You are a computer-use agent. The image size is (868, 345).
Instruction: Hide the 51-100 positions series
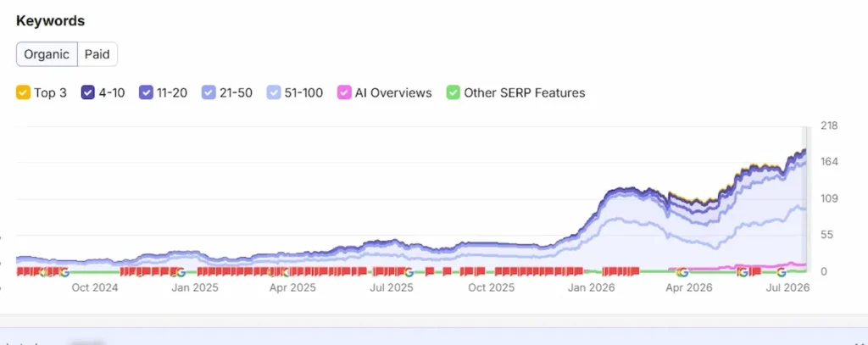coord(274,92)
